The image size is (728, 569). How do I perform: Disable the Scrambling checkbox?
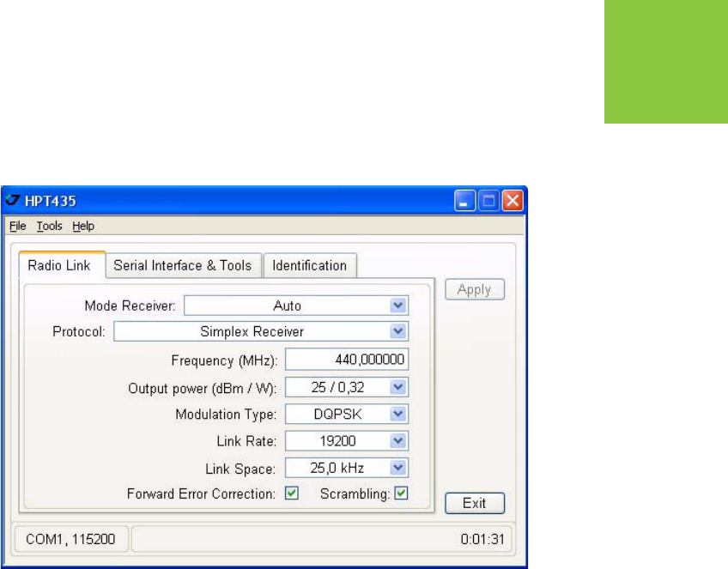tap(401, 493)
